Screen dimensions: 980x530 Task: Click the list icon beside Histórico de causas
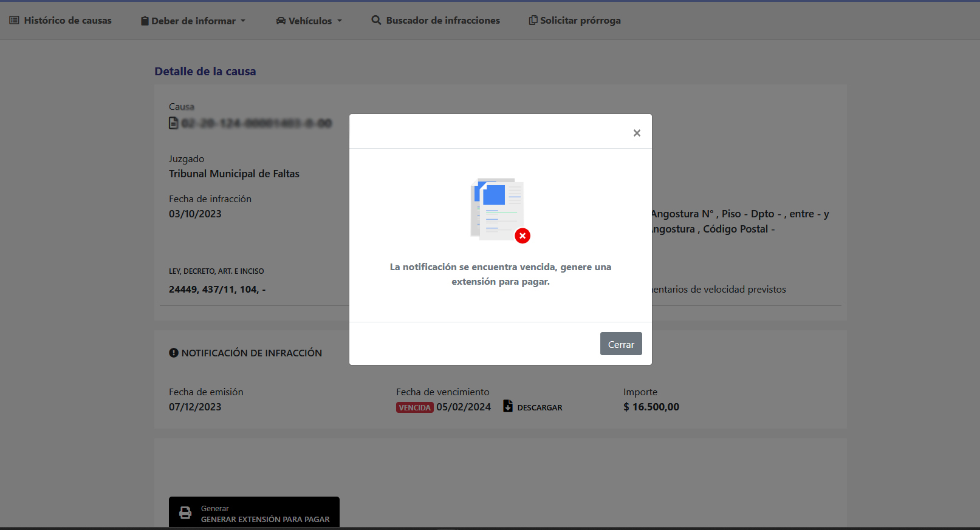[x=14, y=21]
